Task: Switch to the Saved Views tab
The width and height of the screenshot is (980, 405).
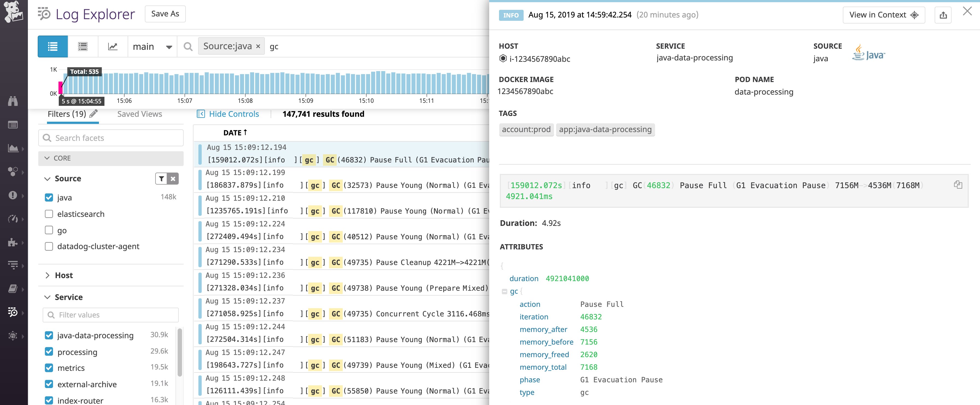Action: click(x=139, y=113)
